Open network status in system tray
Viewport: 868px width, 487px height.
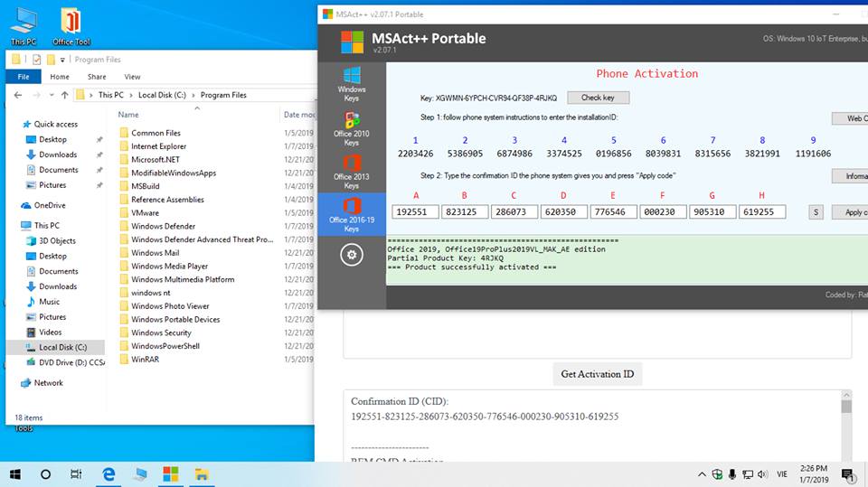pos(748,474)
